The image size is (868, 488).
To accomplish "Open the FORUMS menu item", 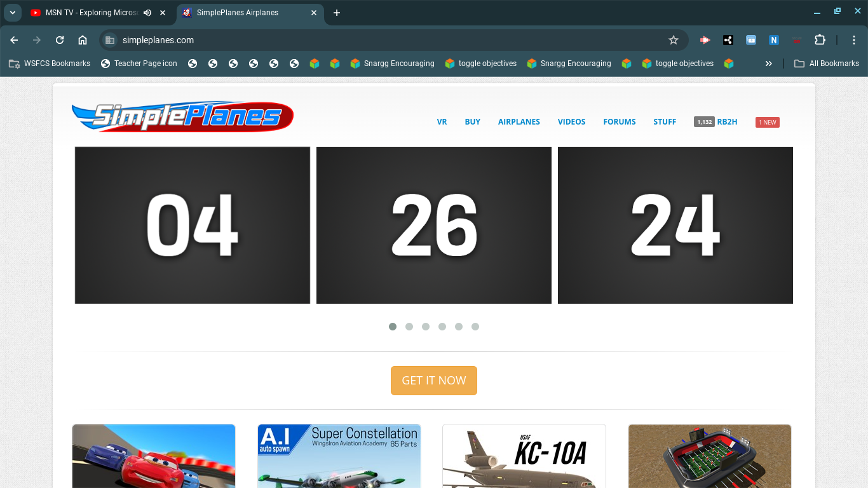I will coord(620,122).
